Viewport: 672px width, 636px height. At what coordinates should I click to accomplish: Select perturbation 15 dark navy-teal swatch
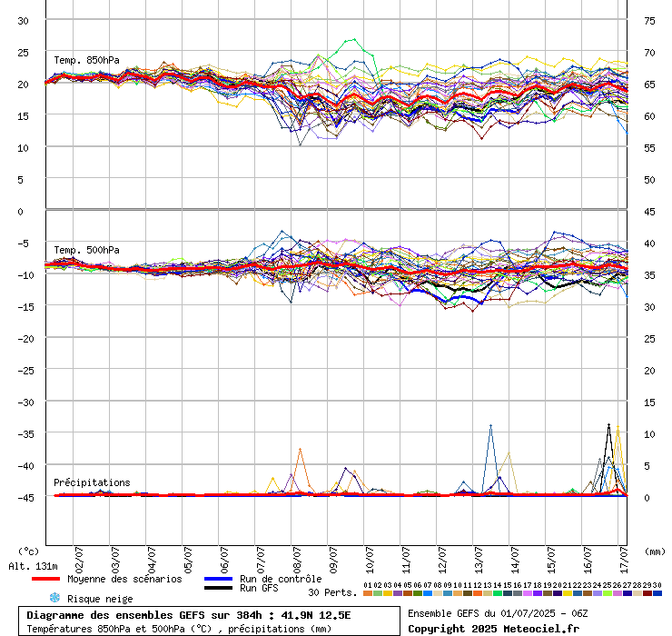click(x=508, y=593)
